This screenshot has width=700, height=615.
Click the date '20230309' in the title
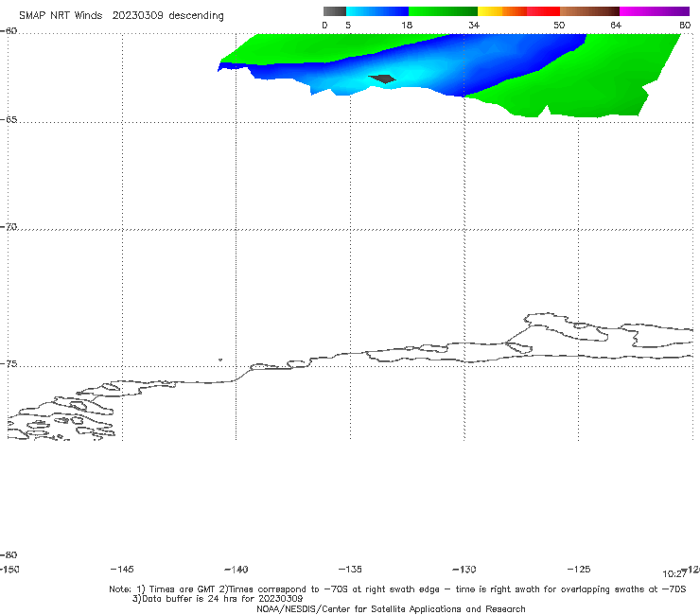(137, 15)
